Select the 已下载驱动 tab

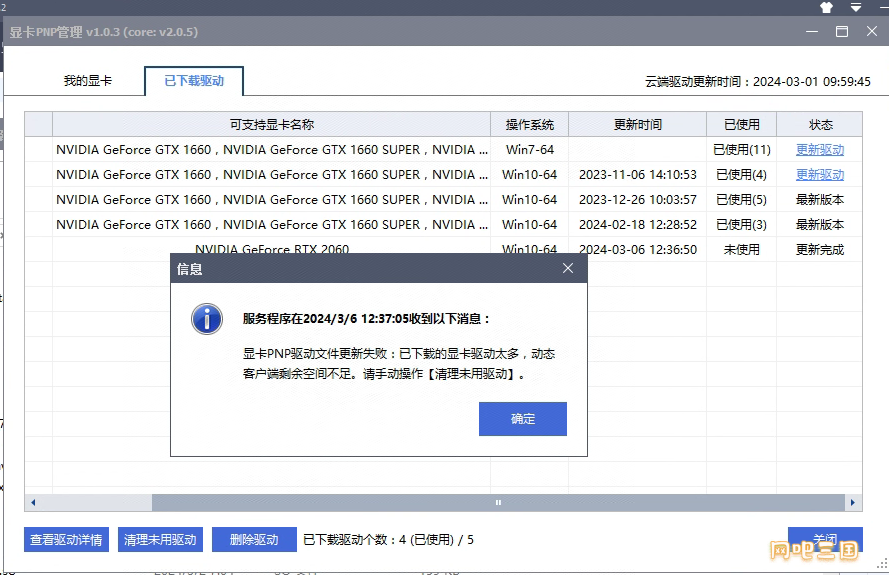[194, 81]
